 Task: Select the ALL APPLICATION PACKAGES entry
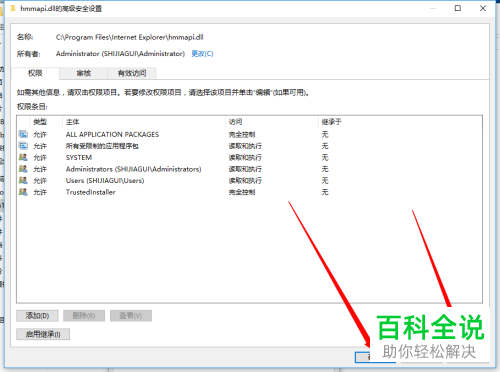coord(249,134)
